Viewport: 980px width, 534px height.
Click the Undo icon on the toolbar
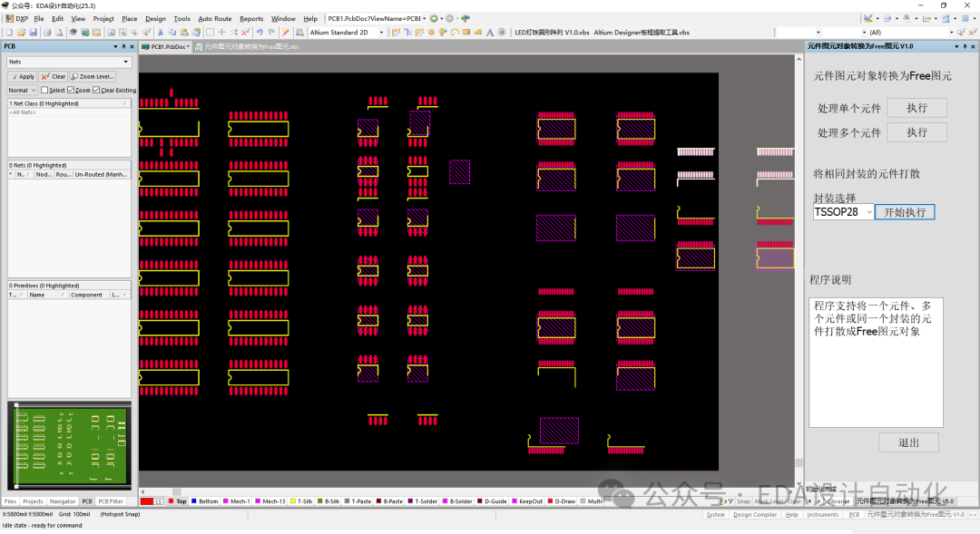(260, 31)
